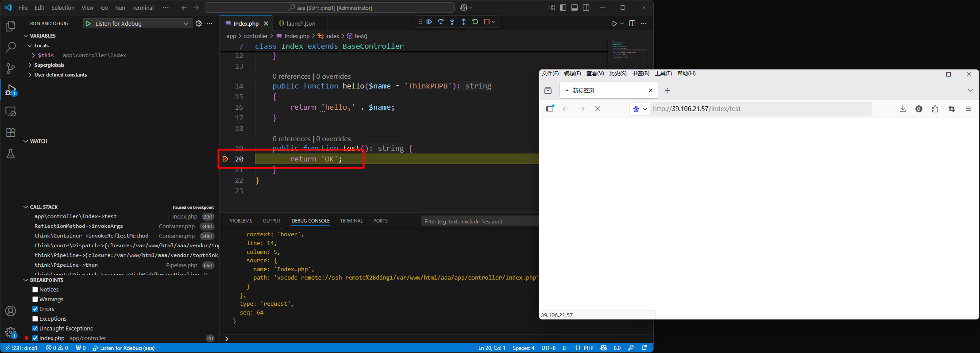Screen dimensions: 980x353
Task: Go back in VS Code navigation
Action: [x=185, y=8]
